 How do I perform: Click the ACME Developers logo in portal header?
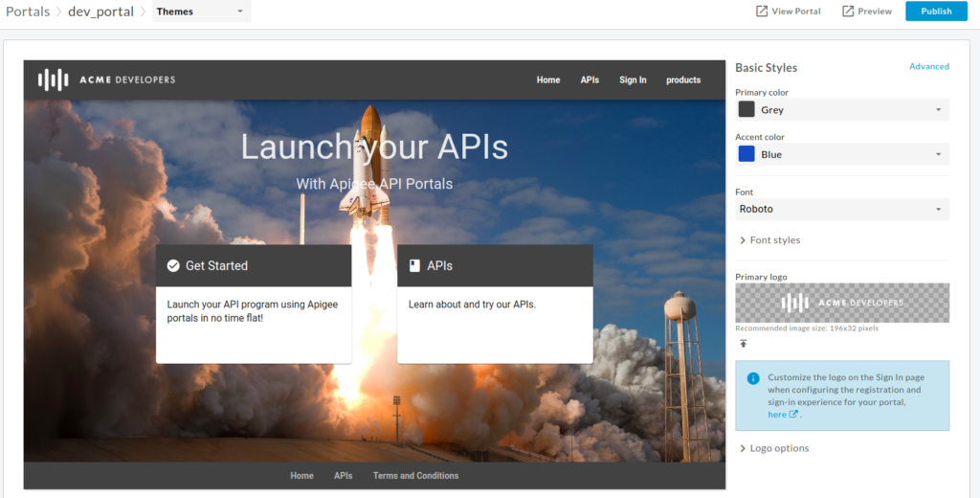[106, 79]
